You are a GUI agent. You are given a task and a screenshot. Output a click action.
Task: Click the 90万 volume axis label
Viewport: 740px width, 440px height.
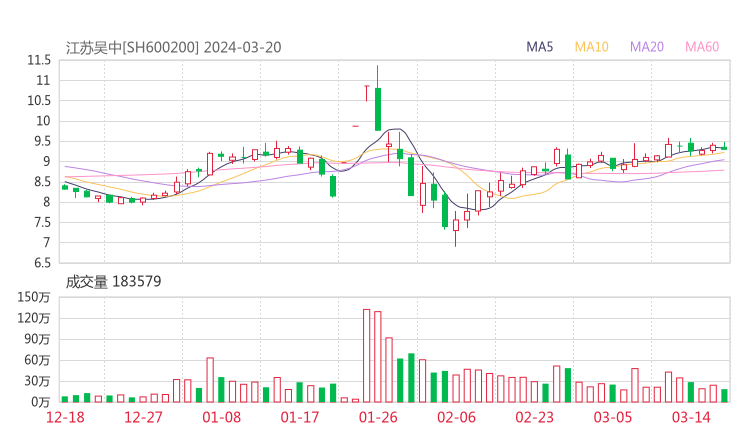37,339
